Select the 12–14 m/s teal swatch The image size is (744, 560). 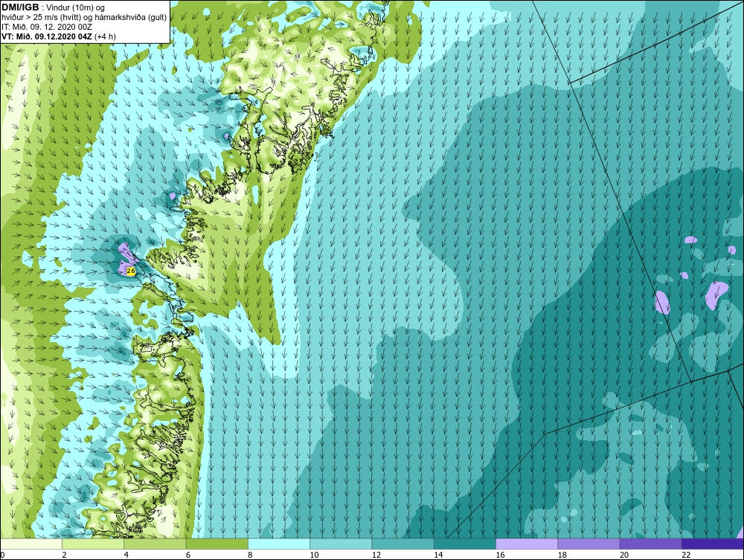tap(403, 544)
